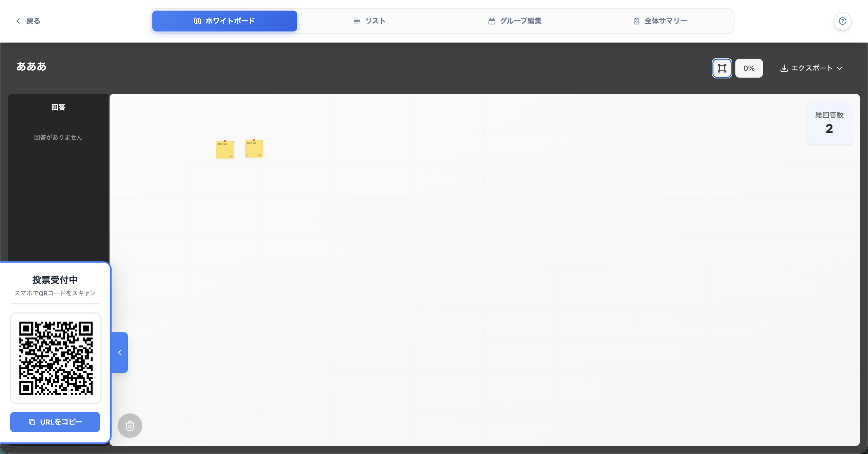Select the left yellow 楽しかった sticky note
Screen dimensions: 868x454
225,150
